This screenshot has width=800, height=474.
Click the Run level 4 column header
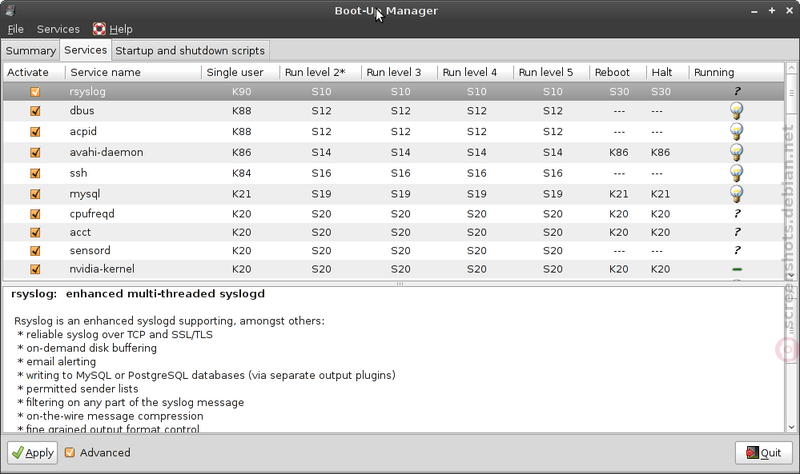click(x=476, y=72)
